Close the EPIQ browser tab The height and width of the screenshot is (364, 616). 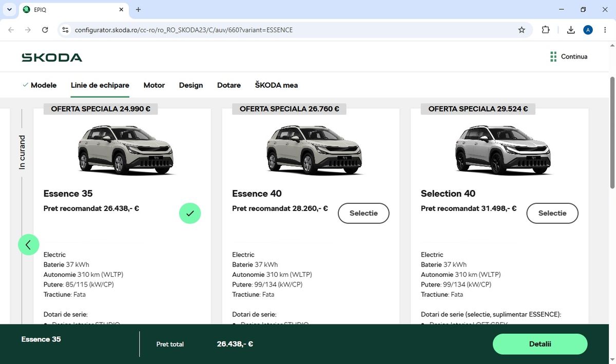click(122, 10)
